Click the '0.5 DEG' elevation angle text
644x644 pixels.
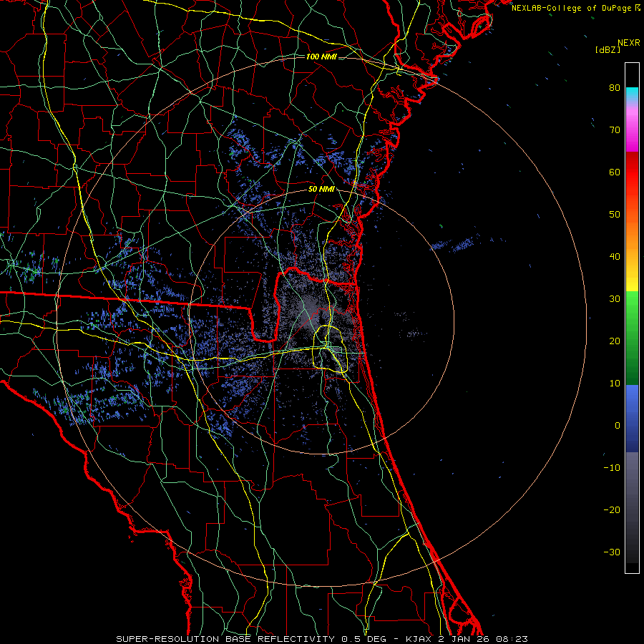(x=364, y=639)
